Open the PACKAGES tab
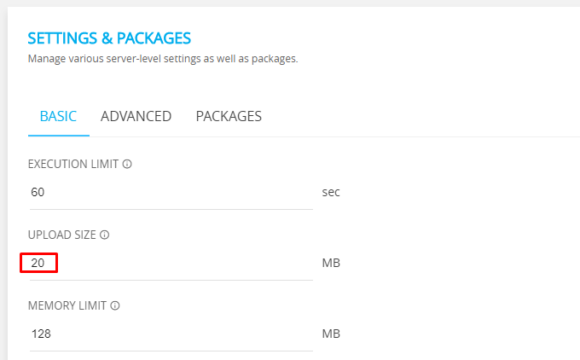 [229, 117]
